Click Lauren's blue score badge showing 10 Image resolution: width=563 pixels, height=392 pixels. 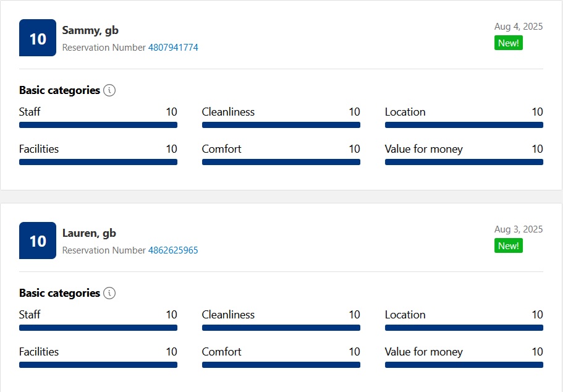point(38,241)
